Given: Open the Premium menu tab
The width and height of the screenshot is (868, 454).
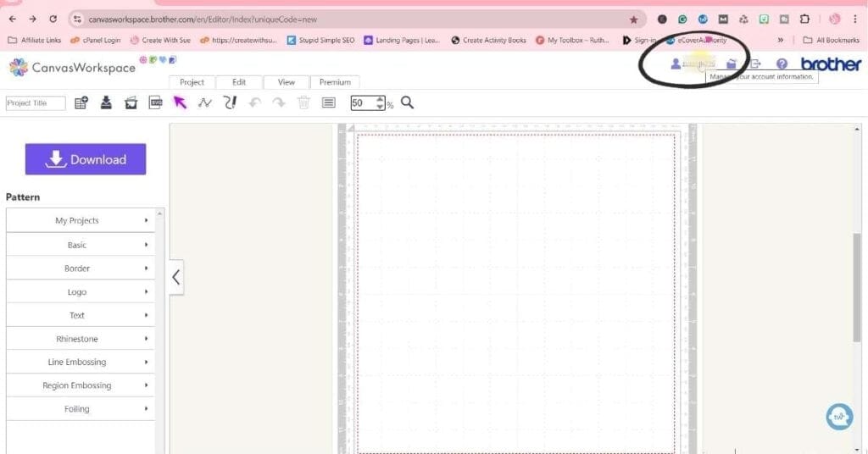Looking at the screenshot, I should pos(335,82).
